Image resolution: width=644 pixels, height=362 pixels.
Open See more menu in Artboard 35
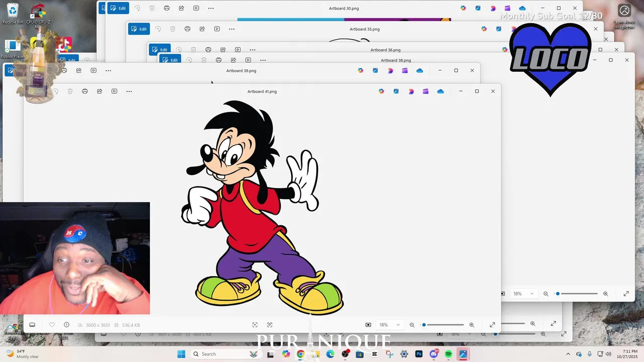pos(231,29)
